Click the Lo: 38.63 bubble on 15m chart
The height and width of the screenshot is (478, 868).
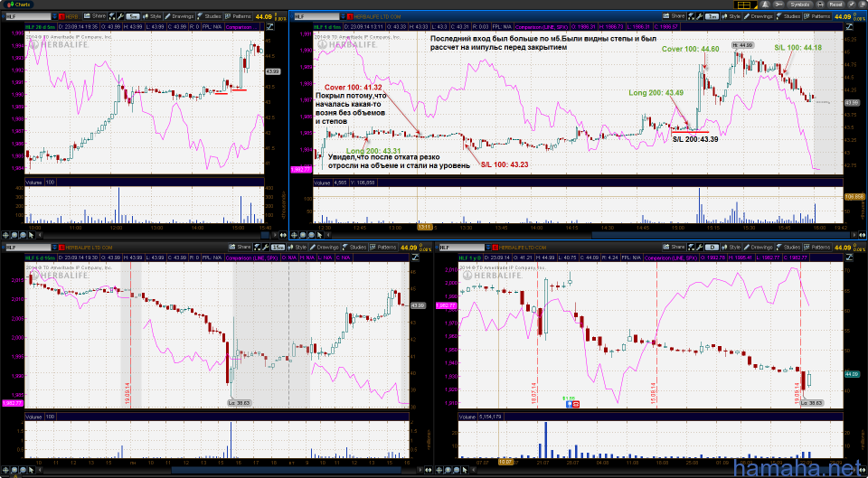coord(241,403)
